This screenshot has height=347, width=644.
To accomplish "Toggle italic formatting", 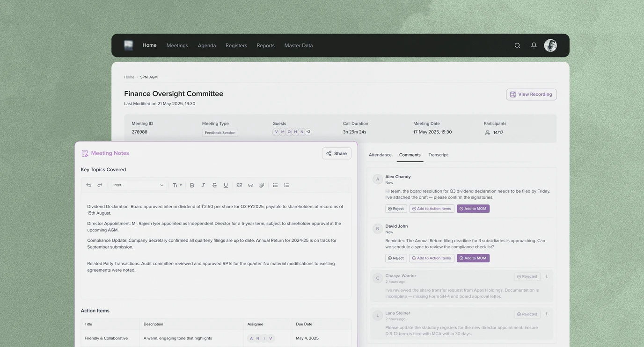I will [203, 185].
